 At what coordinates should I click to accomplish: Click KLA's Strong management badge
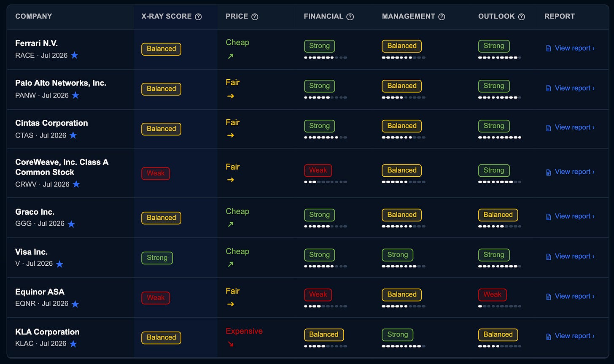pyautogui.click(x=398, y=334)
